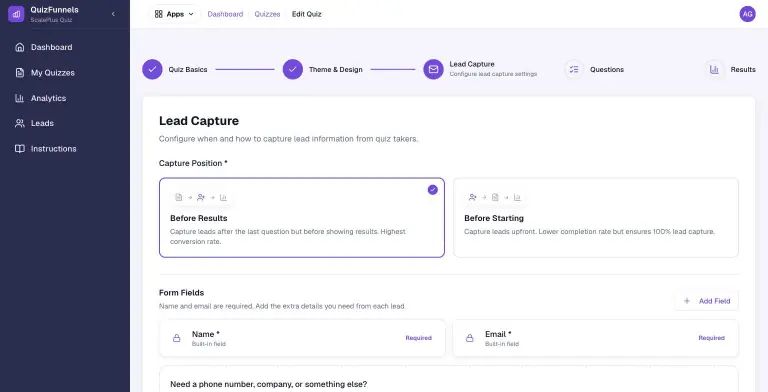
Task: Click the lock icon on Name field
Action: (x=176, y=338)
